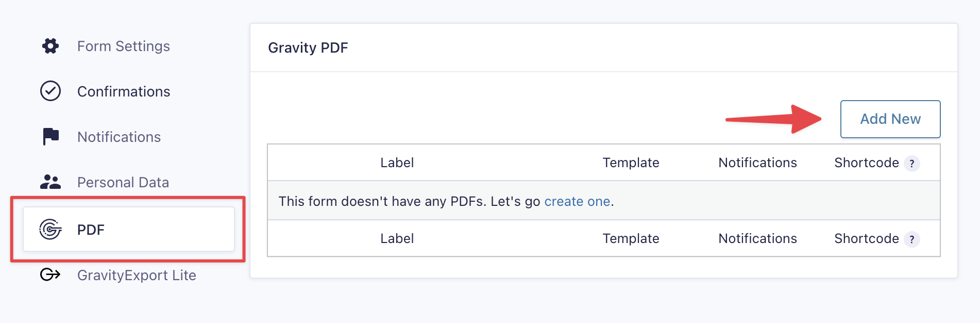Open the Notifications settings section
Image resolution: width=980 pixels, height=323 pixels.
click(119, 137)
